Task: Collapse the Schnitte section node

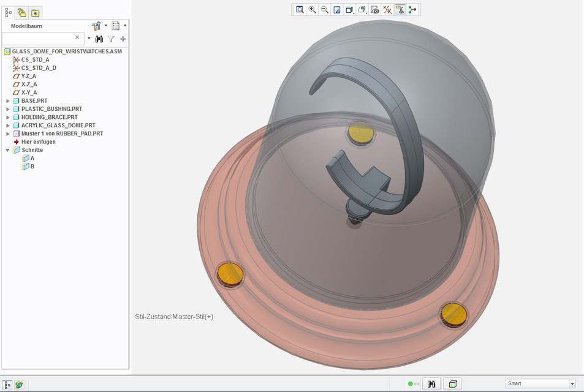Action: point(8,150)
